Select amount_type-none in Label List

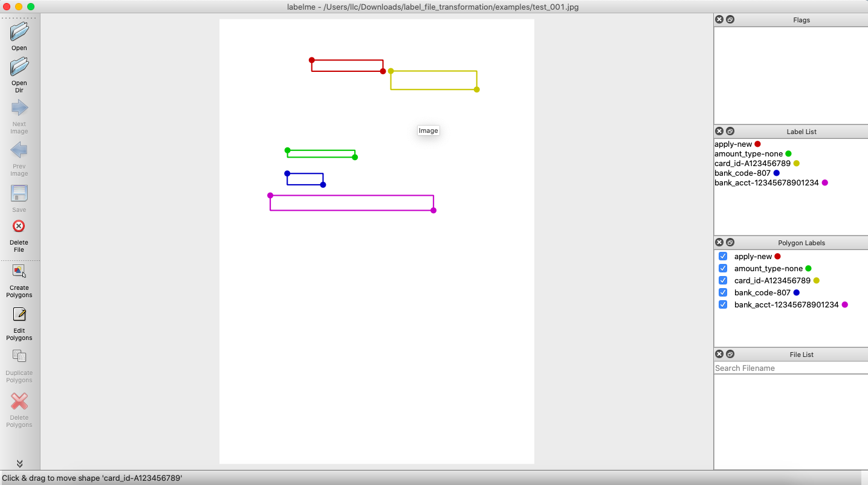tap(791, 154)
